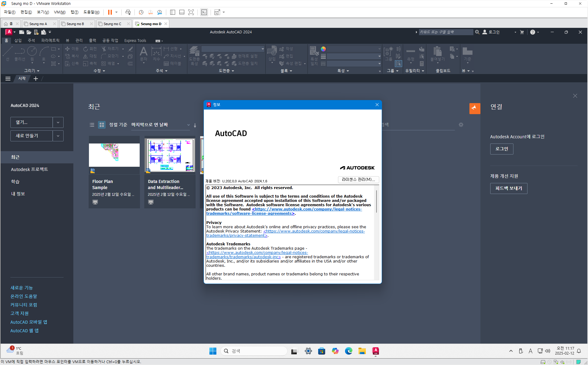Viewport: 588px width, 365px height.
Task: Switch recent files to list view
Action: coord(92,125)
